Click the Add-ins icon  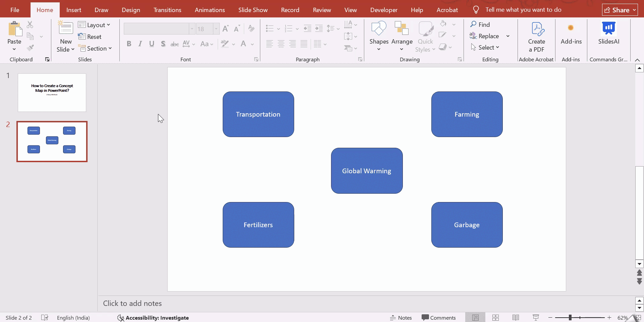[571, 29]
